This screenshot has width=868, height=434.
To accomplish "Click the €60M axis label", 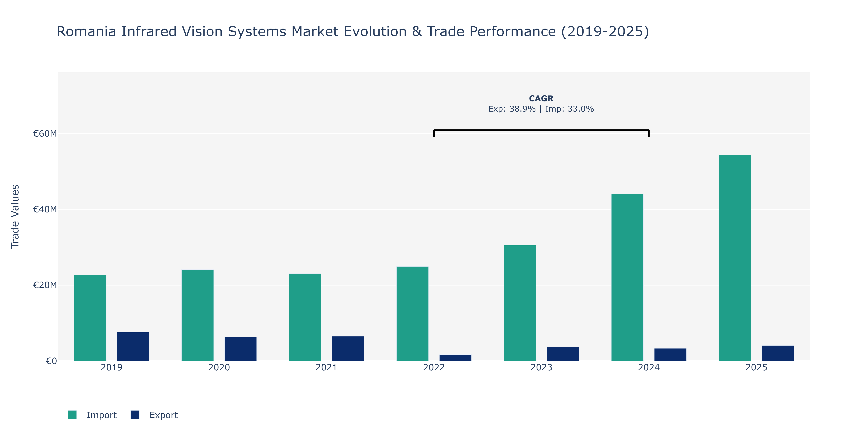I will pyautogui.click(x=45, y=134).
